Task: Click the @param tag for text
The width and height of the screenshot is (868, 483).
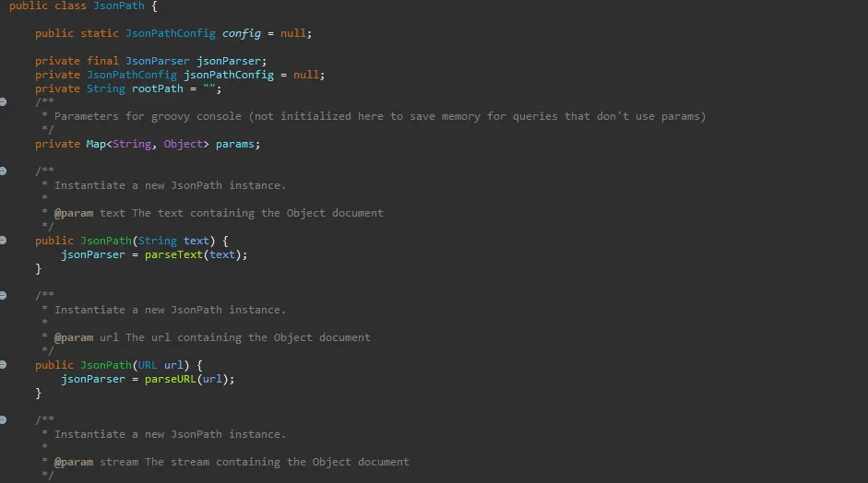Action: coord(74,213)
